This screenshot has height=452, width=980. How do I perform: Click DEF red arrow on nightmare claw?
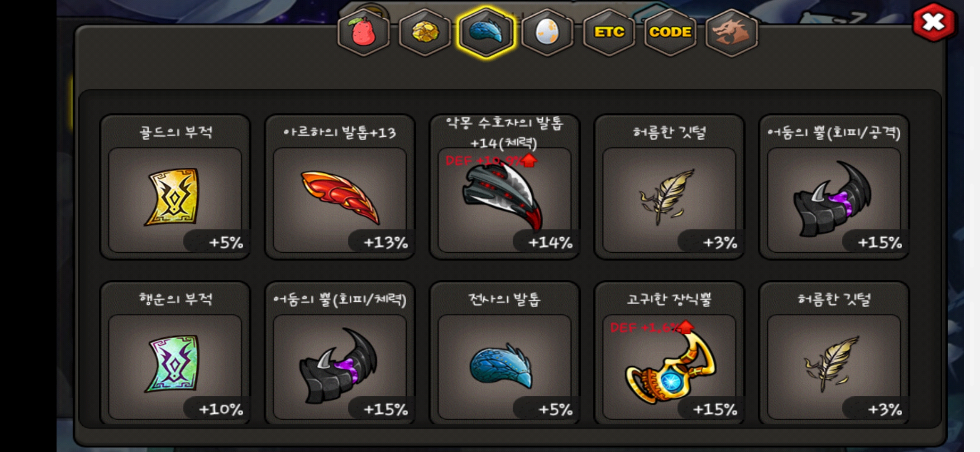(529, 160)
